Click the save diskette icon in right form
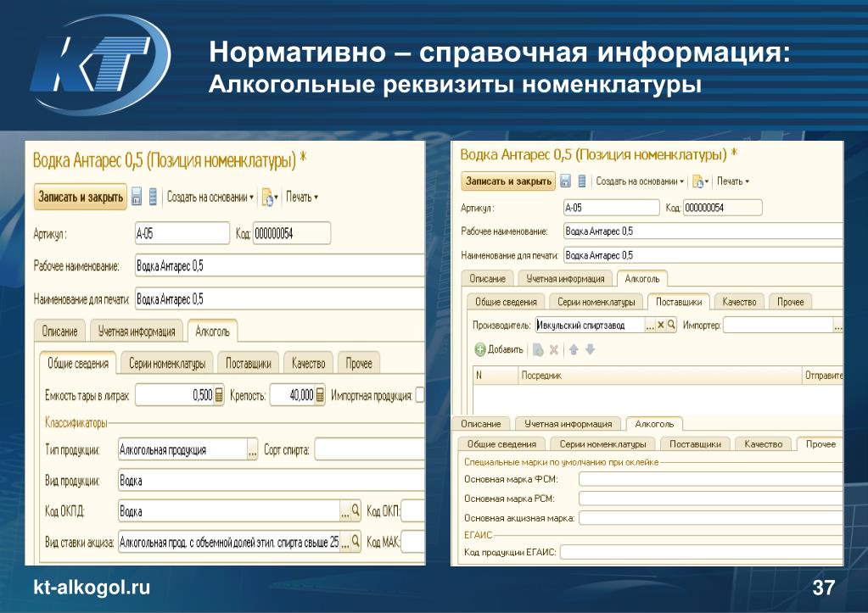 (565, 181)
